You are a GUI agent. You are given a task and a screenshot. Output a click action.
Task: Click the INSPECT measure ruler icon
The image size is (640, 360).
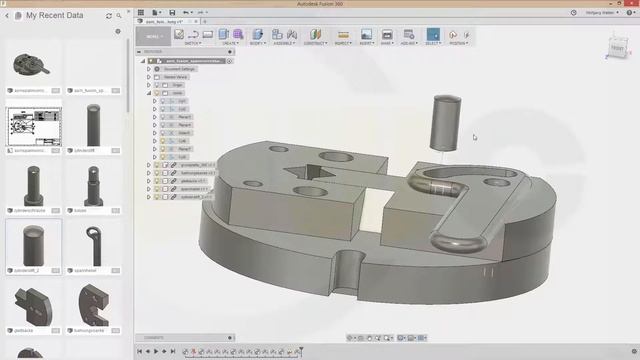click(343, 35)
